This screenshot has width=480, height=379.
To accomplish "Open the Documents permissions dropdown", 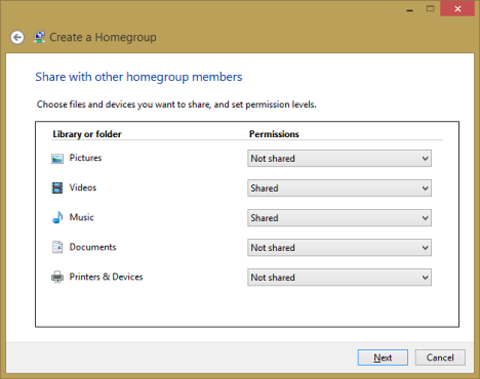I will 339,248.
